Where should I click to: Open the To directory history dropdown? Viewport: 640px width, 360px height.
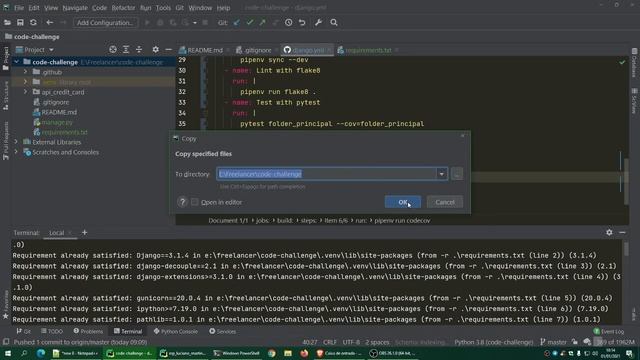[x=442, y=174]
